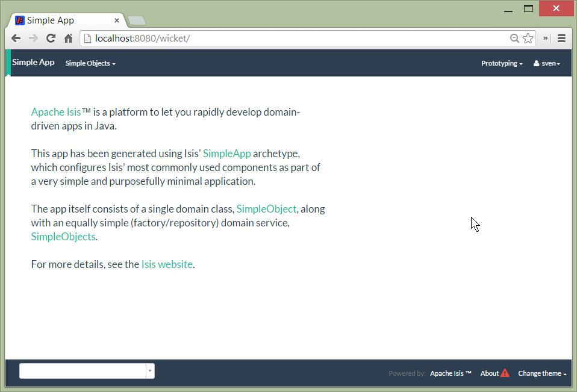Bookmark this page with the star icon
577x392 pixels.
tap(528, 39)
